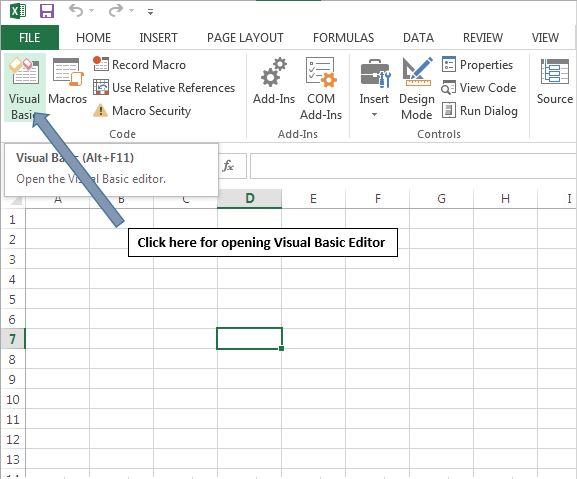Screen dimensions: 577x479
Task: Open COM Add-Ins dialog
Action: coord(321,89)
